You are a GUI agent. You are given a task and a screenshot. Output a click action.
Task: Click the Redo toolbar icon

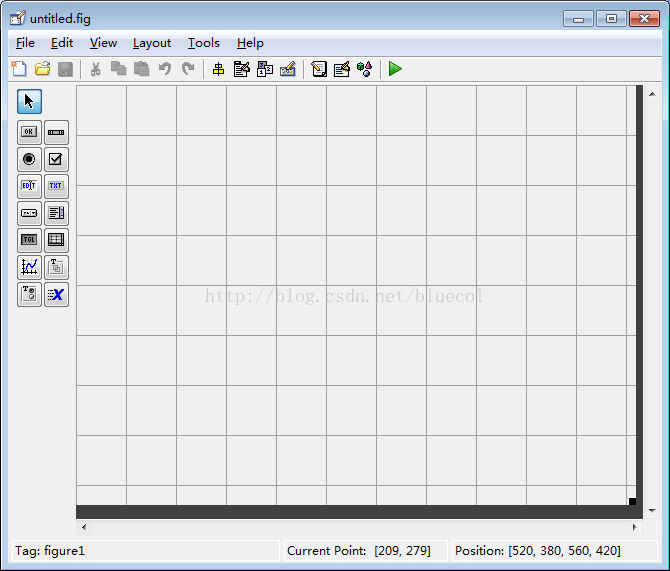click(188, 69)
